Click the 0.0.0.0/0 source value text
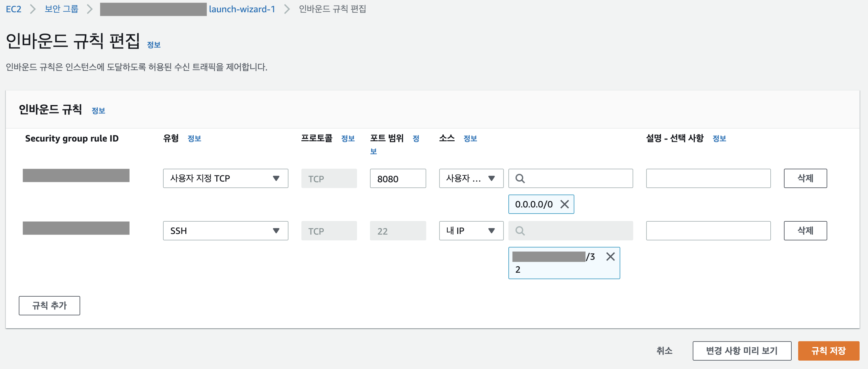This screenshot has width=868, height=369. coord(534,204)
